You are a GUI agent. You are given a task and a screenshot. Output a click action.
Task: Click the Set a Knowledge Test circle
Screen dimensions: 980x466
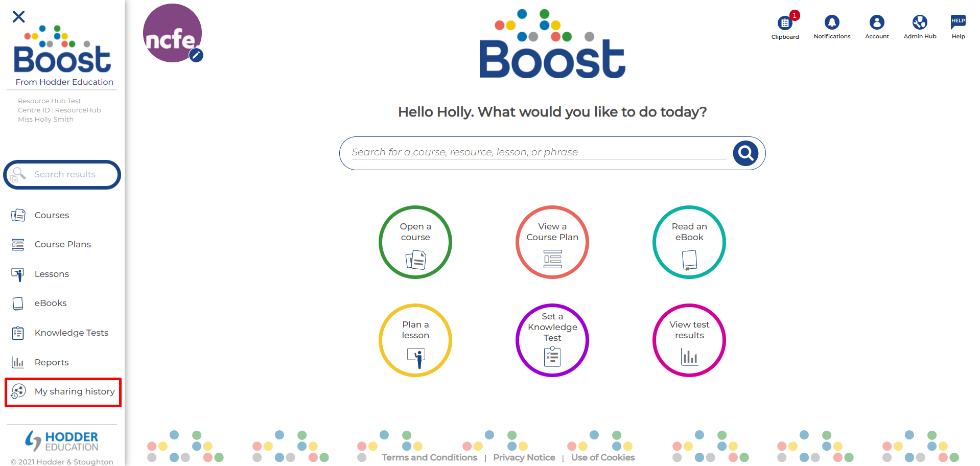(552, 340)
